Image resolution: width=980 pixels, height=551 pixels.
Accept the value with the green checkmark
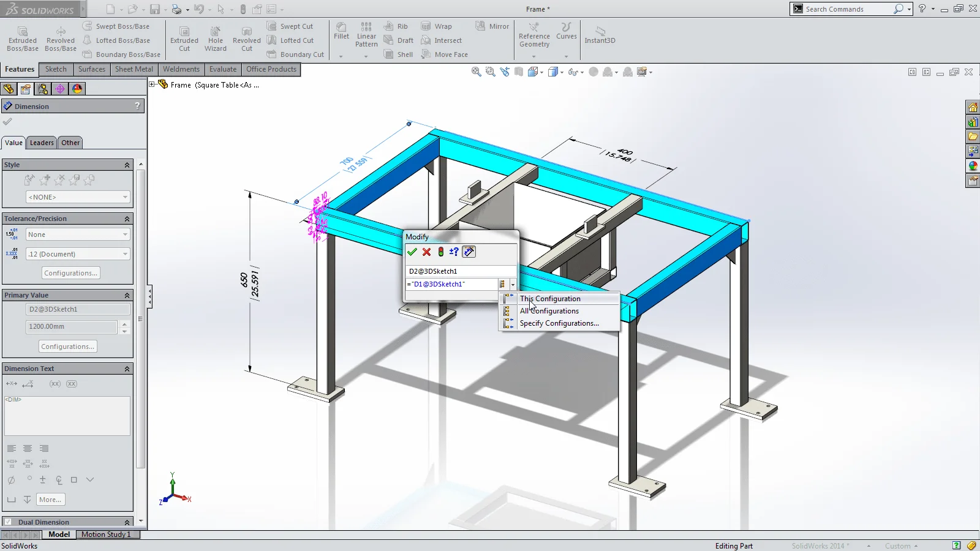tap(412, 252)
